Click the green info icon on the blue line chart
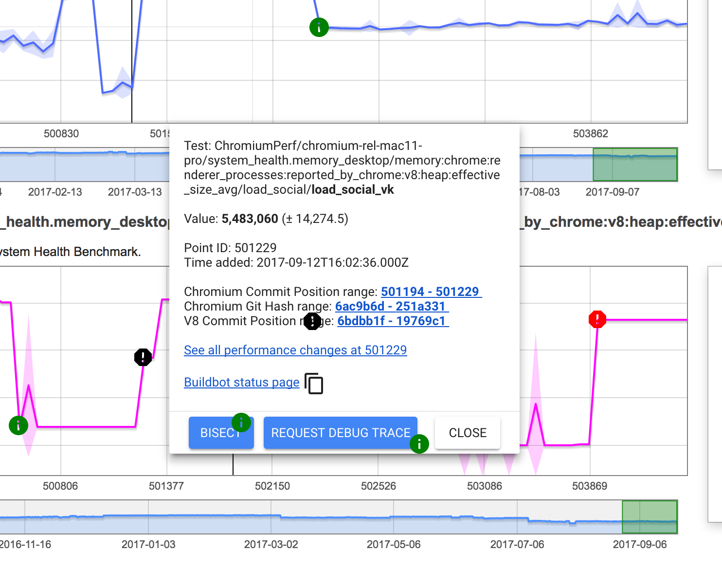The image size is (722, 588). [319, 27]
